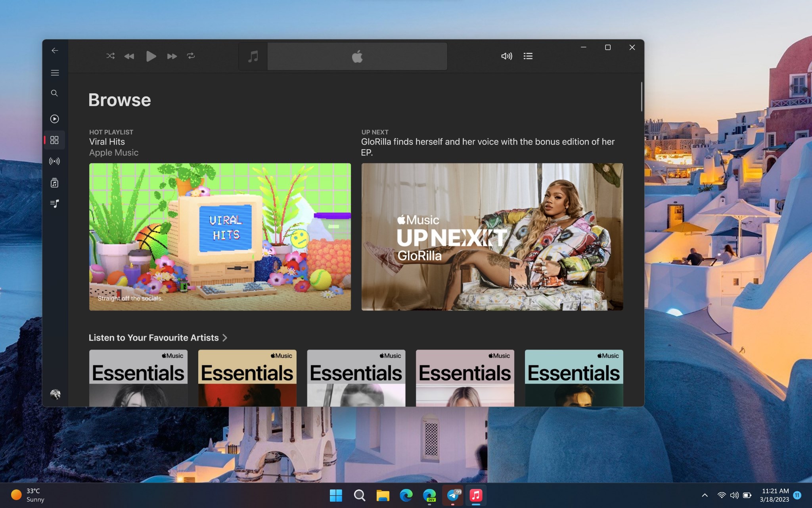Select the Browse grid icon in the sidebar
The image size is (812, 508).
point(55,140)
